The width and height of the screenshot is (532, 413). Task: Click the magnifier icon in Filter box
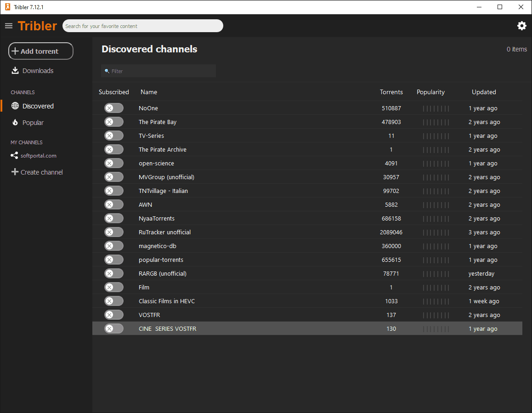107,71
